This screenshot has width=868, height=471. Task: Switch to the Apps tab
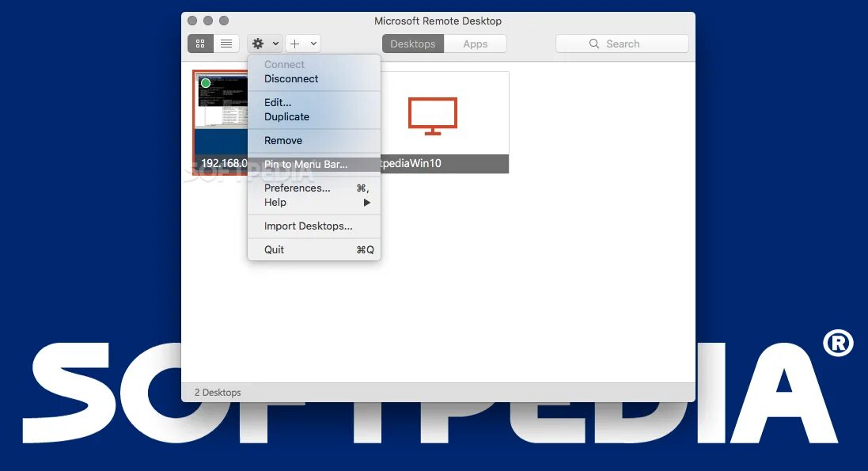coord(475,44)
